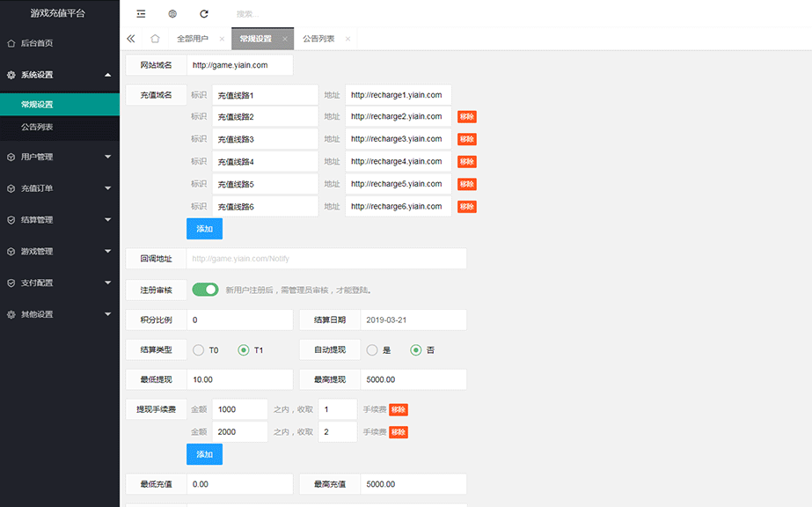The height and width of the screenshot is (507, 812).
Task: Click the sidebar collapse menu icon
Action: (142, 14)
